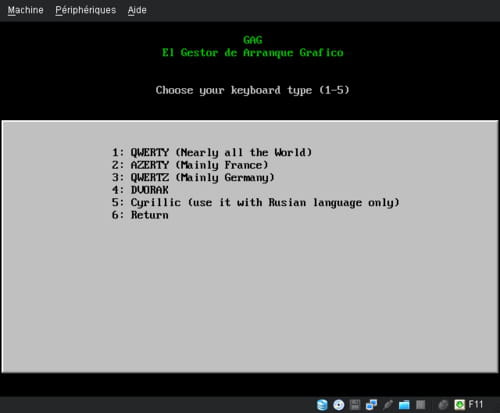Select QWERTY keyboard option
Viewport: 500px width, 413px height.
212,152
